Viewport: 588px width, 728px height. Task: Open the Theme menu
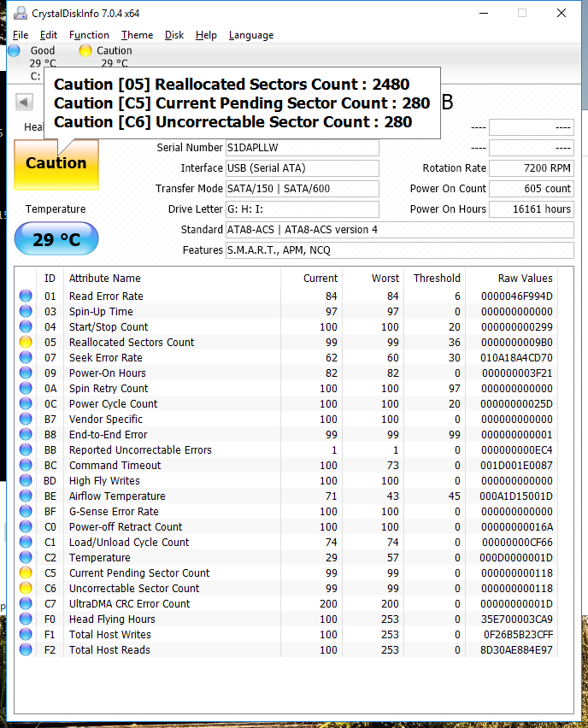[137, 35]
